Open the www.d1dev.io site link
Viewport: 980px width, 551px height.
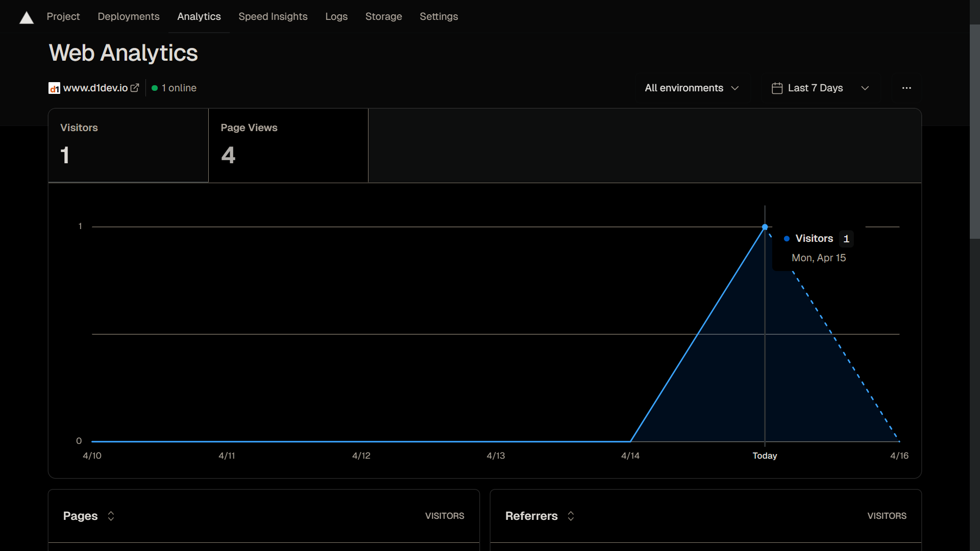click(x=95, y=88)
